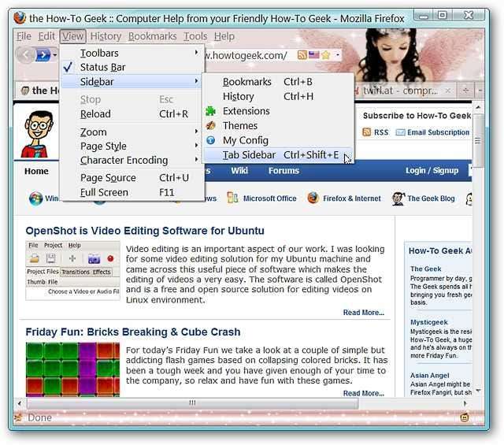
Task: Click the RSS feed icon in address bar
Action: (x=302, y=55)
